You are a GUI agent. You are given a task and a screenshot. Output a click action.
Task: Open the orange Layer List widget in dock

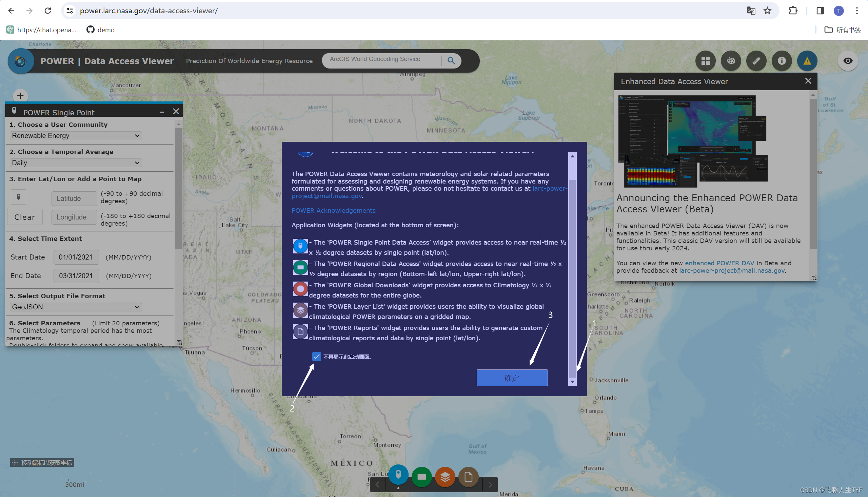point(445,477)
